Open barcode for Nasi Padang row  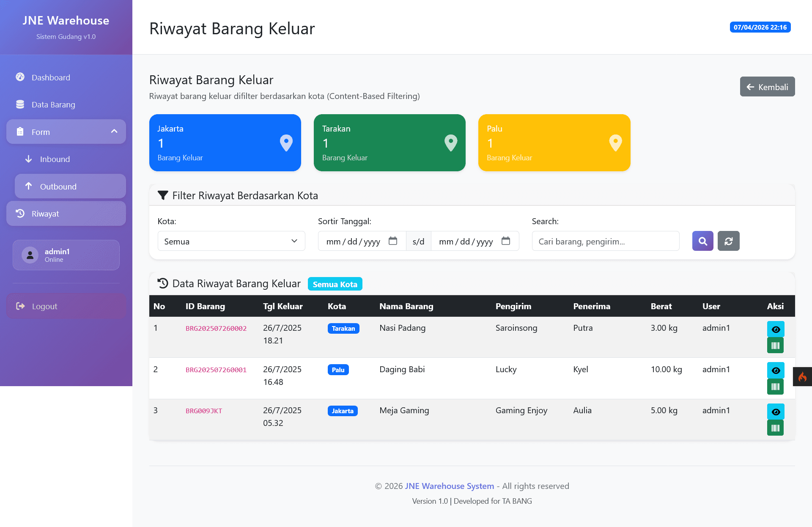pos(775,346)
